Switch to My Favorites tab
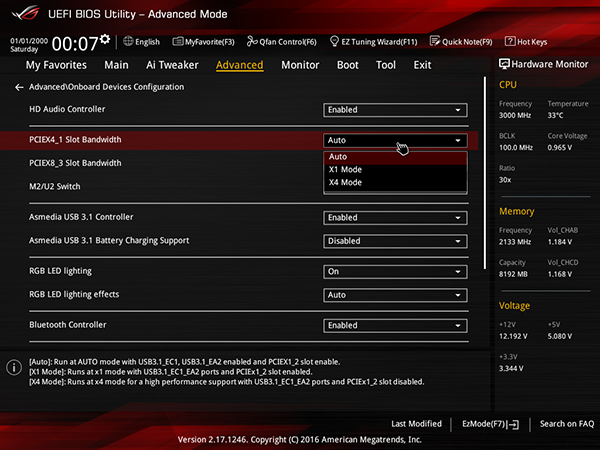600x450 pixels. coord(56,65)
